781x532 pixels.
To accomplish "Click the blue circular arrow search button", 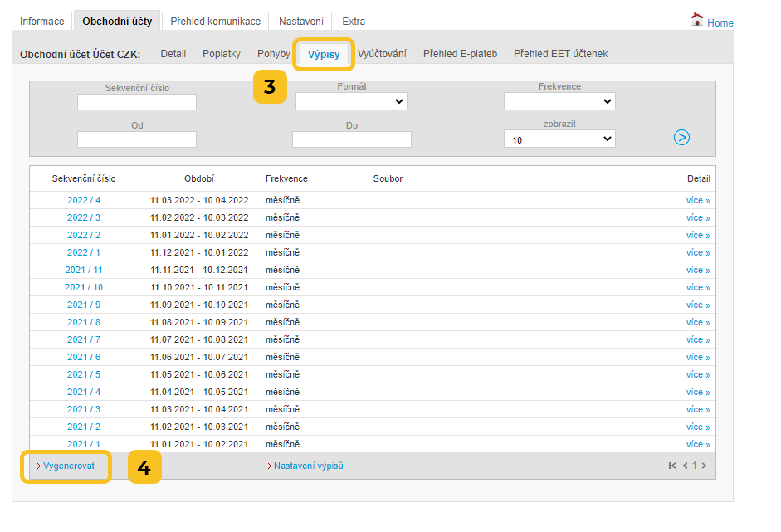I will [x=681, y=138].
